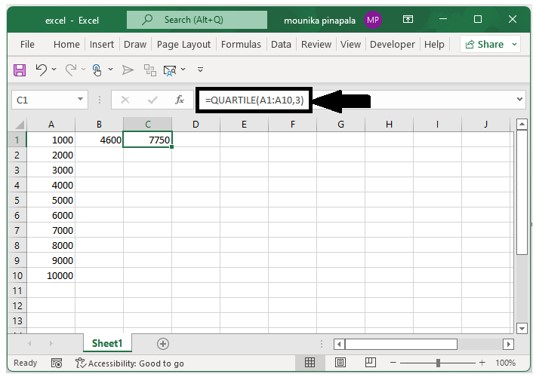
Task: Select cell B1 containing 4600
Action: (99, 140)
